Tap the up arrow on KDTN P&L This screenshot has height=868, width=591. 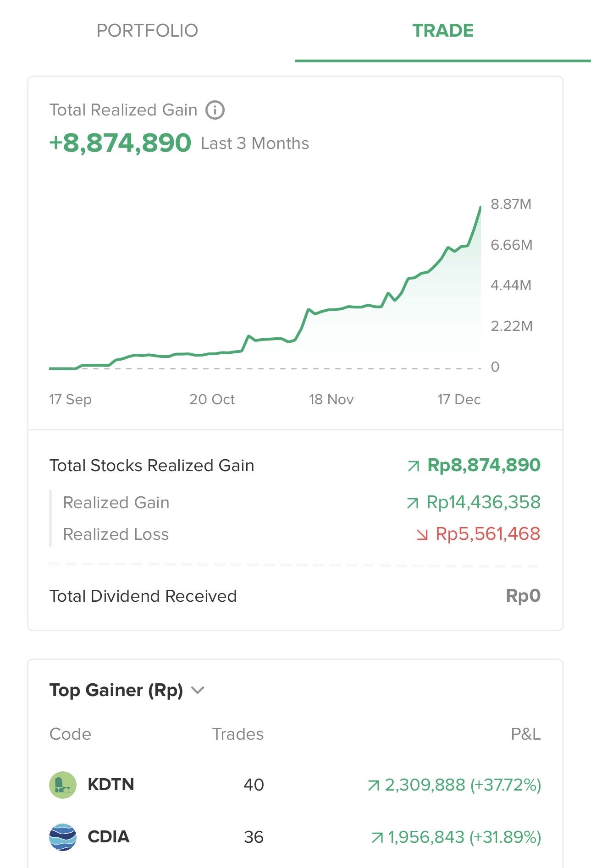373,786
